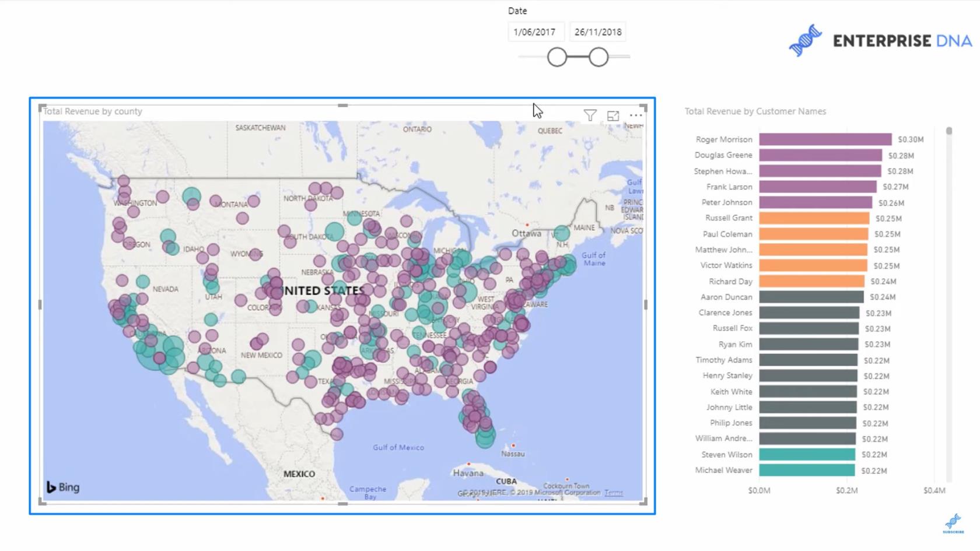The width and height of the screenshot is (980, 551).
Task: Select the Victor Watkins bar
Action: [813, 265]
